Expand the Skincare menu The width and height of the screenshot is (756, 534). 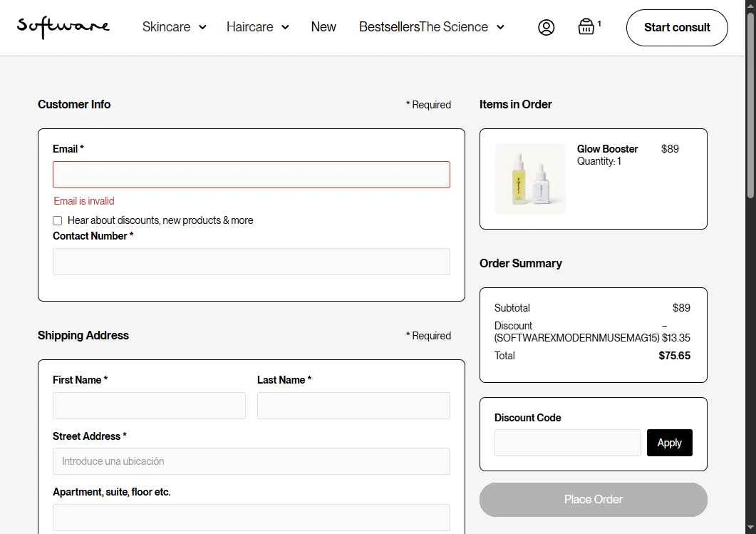pos(174,27)
